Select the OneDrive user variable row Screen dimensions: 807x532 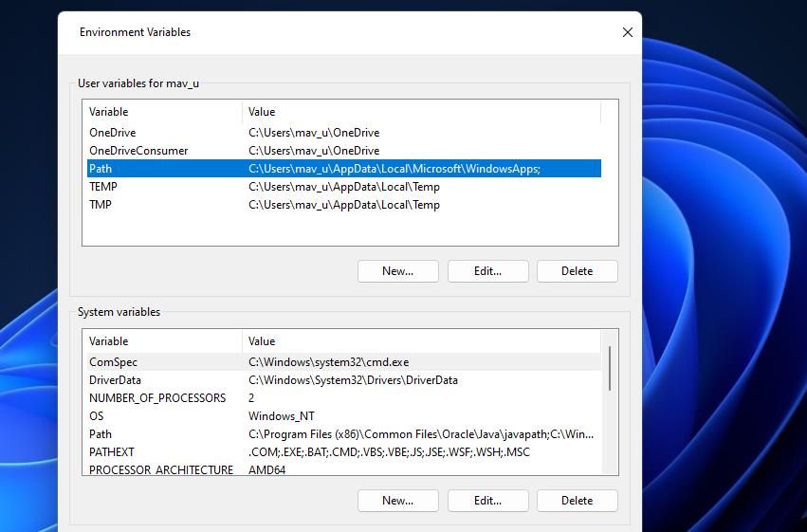coord(344,133)
